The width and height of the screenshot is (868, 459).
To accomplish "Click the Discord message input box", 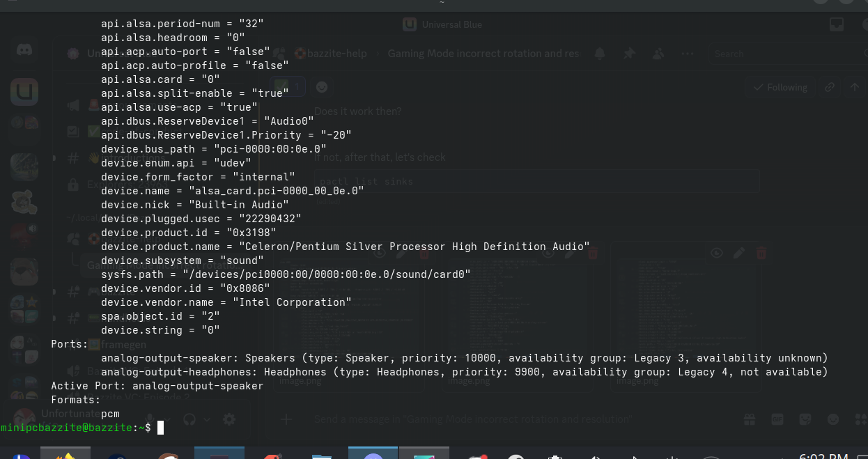I will pyautogui.click(x=516, y=419).
